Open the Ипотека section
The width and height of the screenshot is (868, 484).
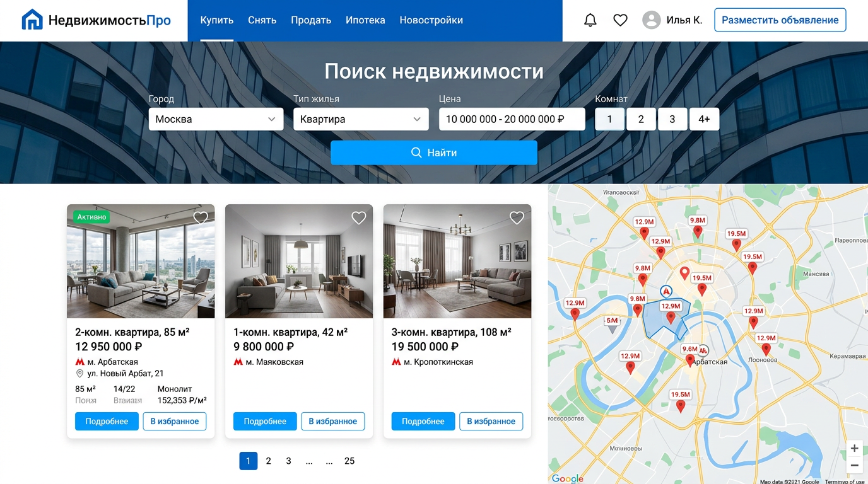coord(365,20)
